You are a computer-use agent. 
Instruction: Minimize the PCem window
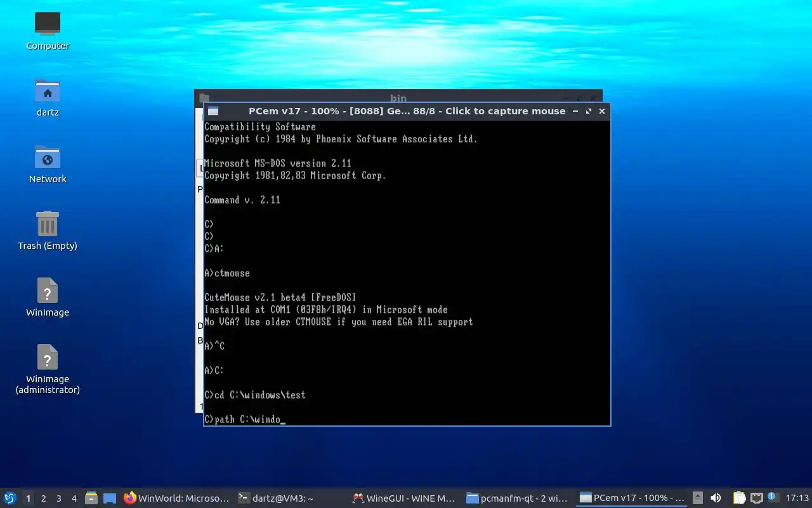[x=575, y=111]
